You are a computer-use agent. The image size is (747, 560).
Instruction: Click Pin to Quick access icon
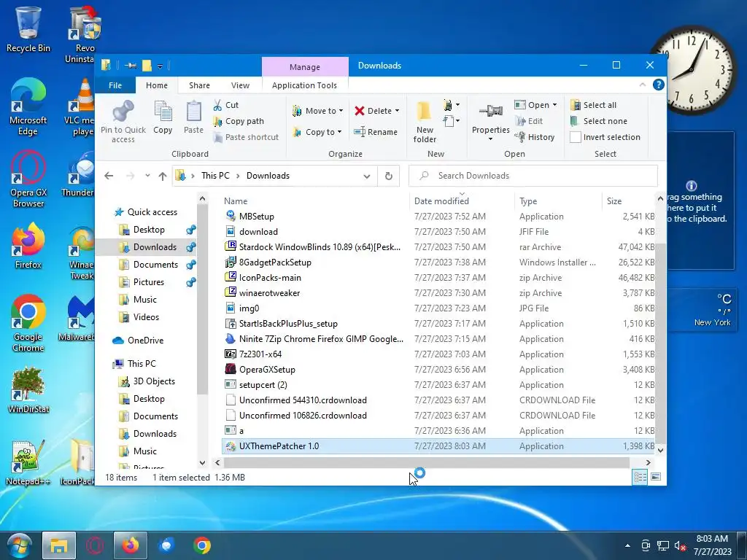(123, 121)
